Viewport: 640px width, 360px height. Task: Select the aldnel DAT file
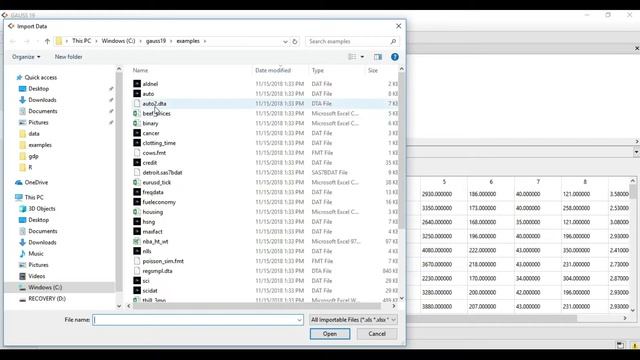[150, 84]
